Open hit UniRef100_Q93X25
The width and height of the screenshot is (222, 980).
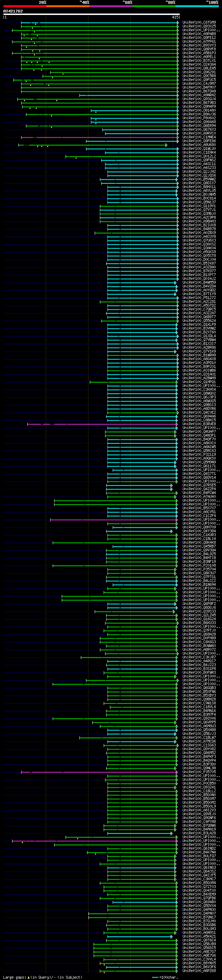pyautogui.click(x=199, y=26)
